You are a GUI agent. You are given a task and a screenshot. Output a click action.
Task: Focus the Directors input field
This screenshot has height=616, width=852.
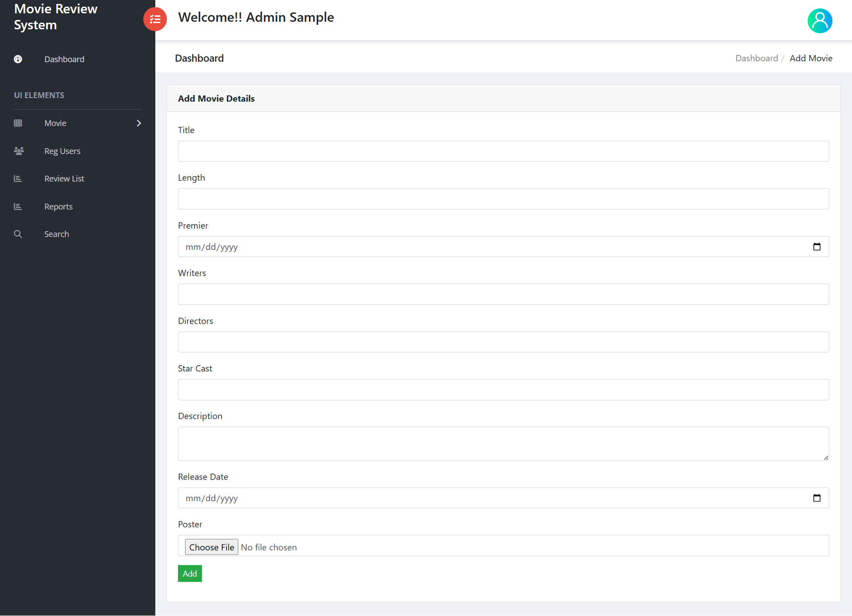[x=503, y=342]
